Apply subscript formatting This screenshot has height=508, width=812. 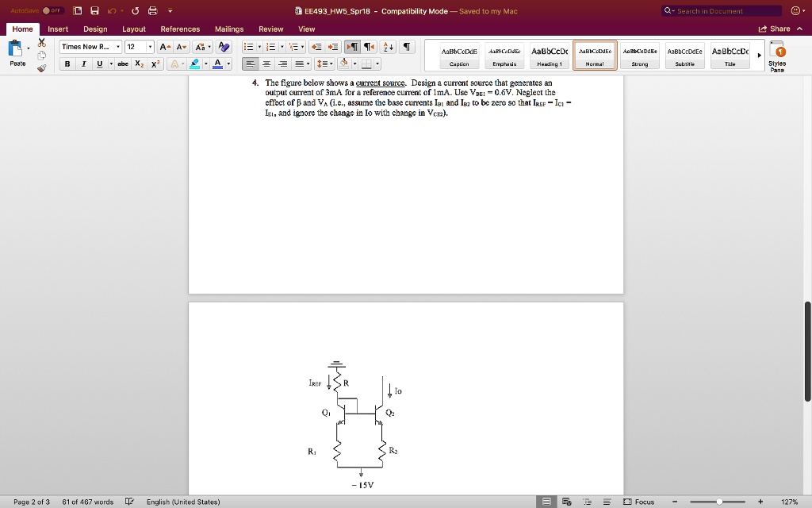138,63
